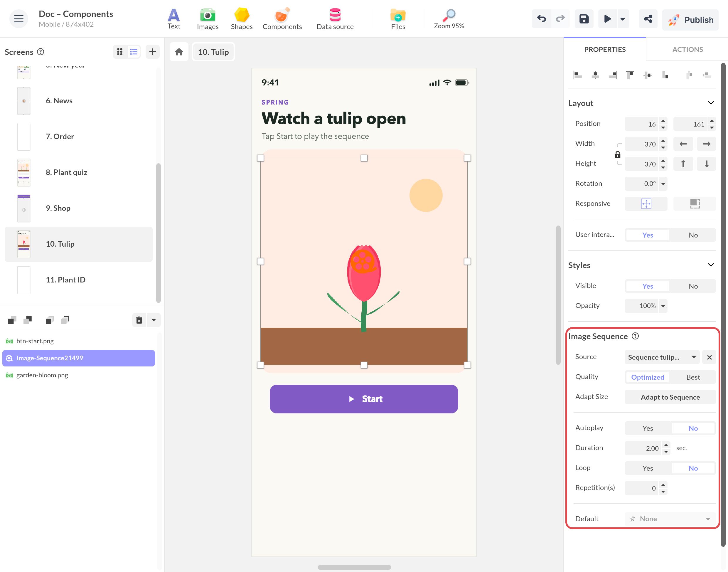Open the Images library

208,19
